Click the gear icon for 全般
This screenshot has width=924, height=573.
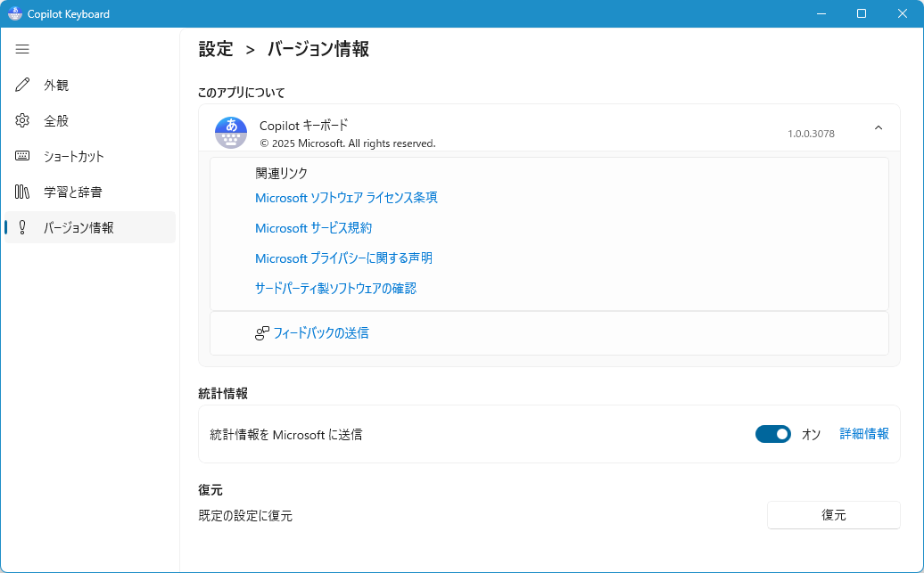(x=23, y=120)
